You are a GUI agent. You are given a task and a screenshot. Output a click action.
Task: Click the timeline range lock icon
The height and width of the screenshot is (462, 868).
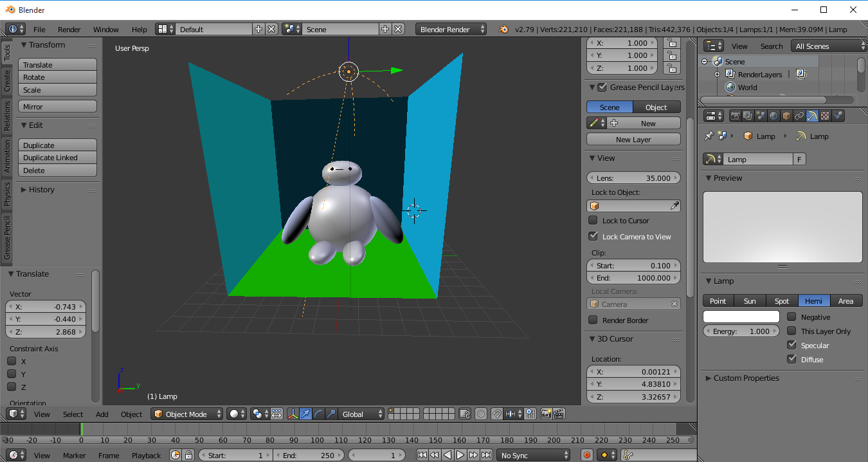pos(188,455)
